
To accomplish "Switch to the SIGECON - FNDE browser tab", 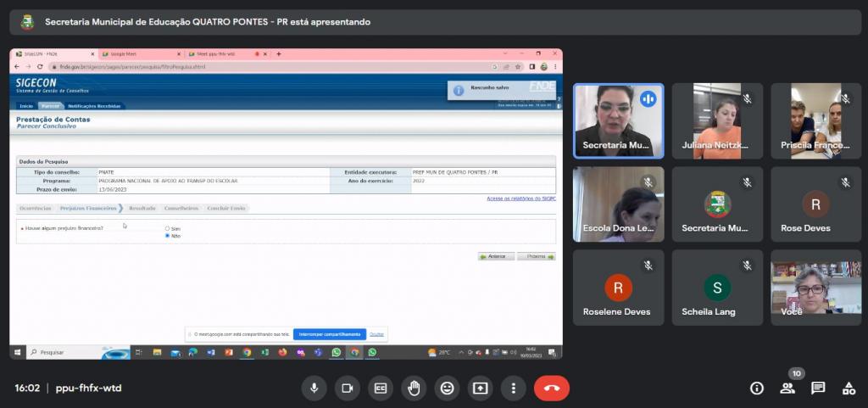I will click(x=53, y=53).
